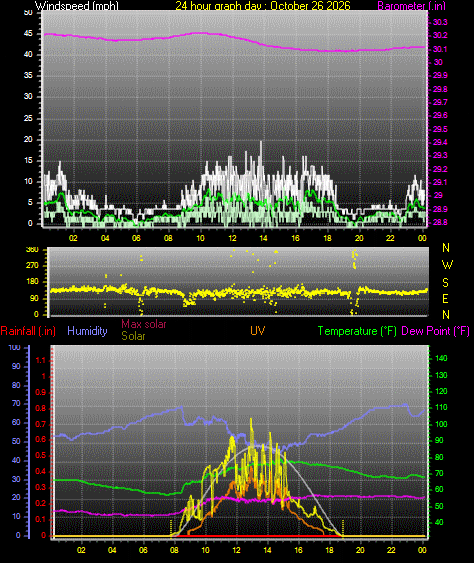Click the 29.9 value on barometer axis
Viewport: 474px width, 563px height.
click(440, 75)
